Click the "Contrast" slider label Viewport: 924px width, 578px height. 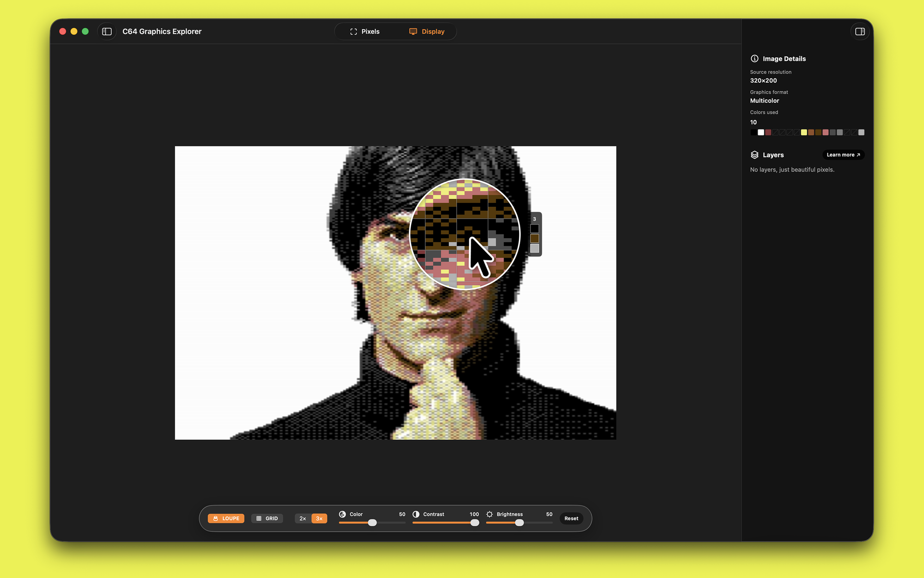point(434,514)
